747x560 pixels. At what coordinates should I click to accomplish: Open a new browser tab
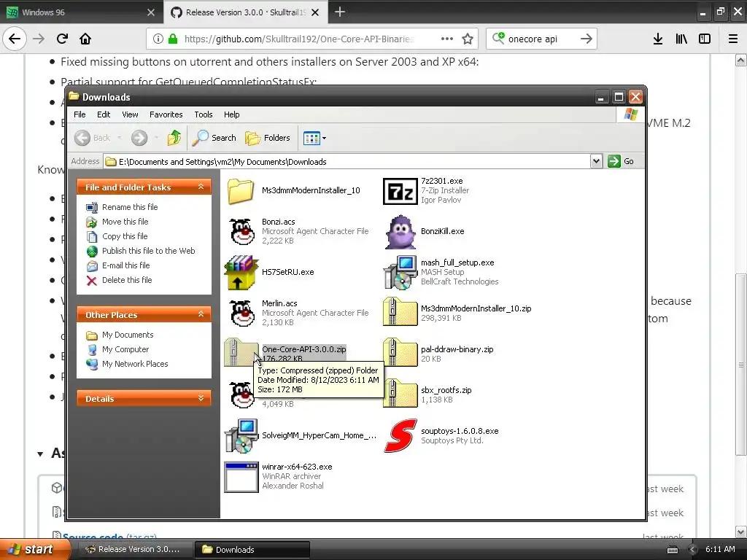tap(340, 12)
